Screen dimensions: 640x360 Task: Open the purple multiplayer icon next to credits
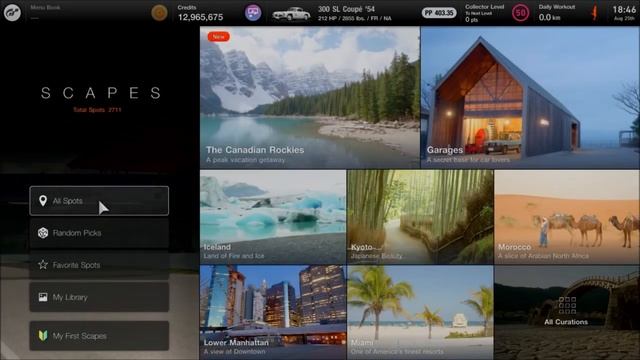coord(253,13)
